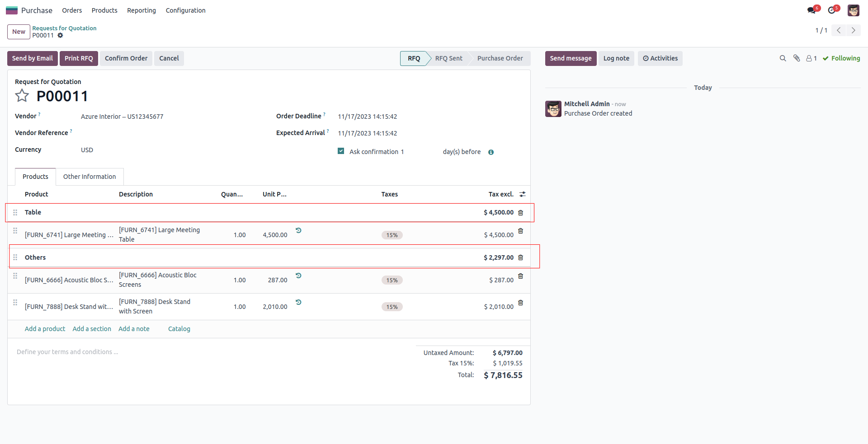Click the search messages magnifier icon
The height and width of the screenshot is (444, 868).
pyautogui.click(x=783, y=58)
